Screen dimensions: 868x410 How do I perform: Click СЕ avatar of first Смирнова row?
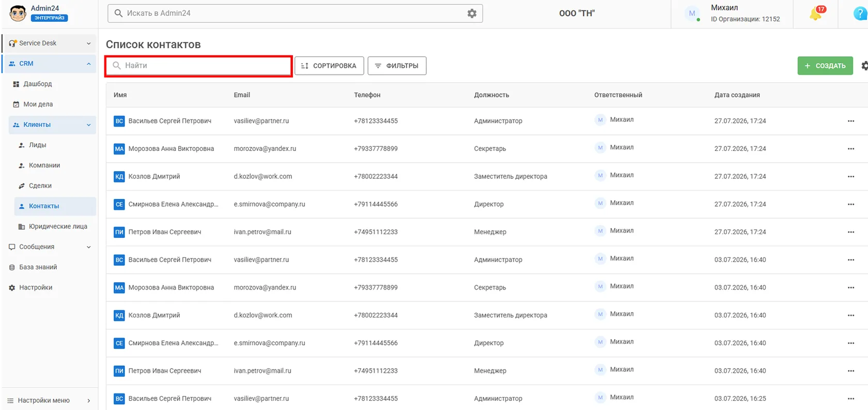[119, 204]
